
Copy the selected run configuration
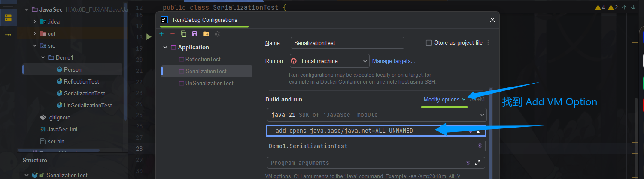184,34
